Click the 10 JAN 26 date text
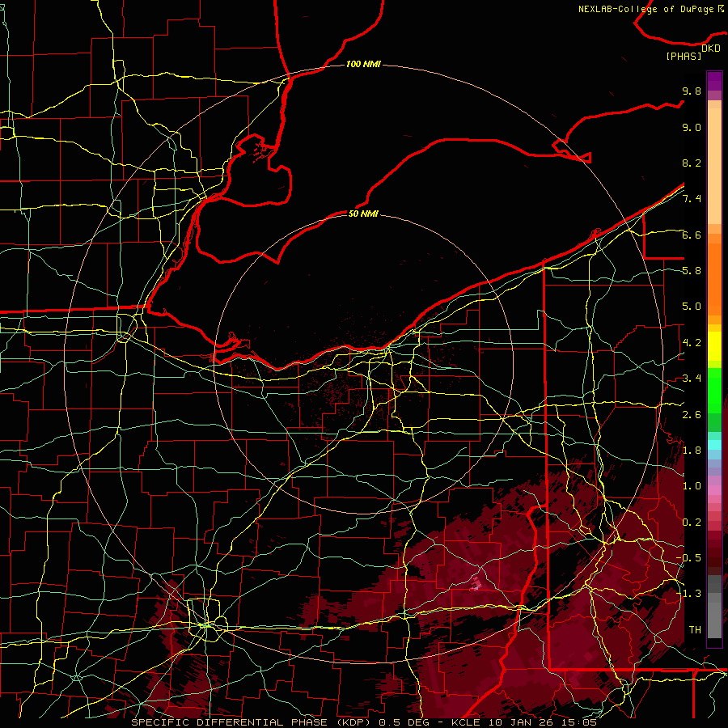 (521, 722)
